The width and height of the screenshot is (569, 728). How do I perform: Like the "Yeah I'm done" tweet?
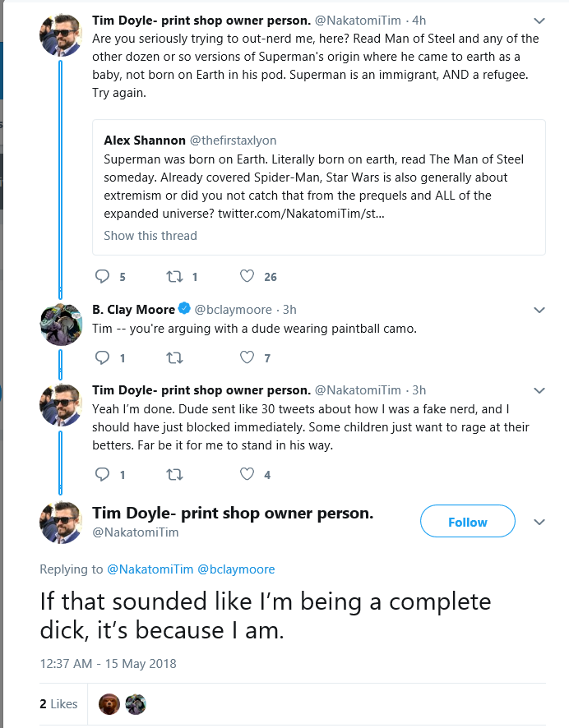247,474
